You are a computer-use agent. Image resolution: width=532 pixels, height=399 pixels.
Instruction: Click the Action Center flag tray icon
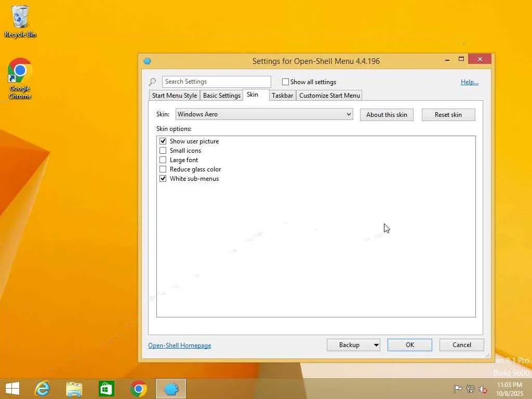pos(457,389)
